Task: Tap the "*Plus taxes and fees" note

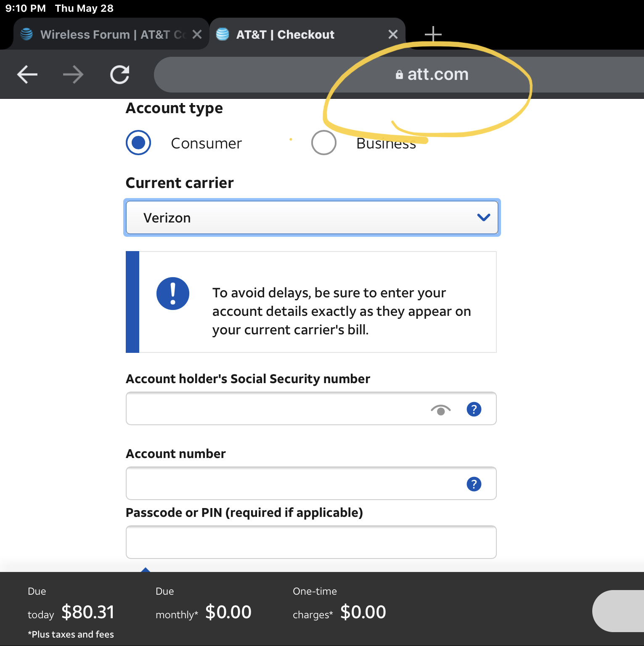Action: (x=71, y=634)
